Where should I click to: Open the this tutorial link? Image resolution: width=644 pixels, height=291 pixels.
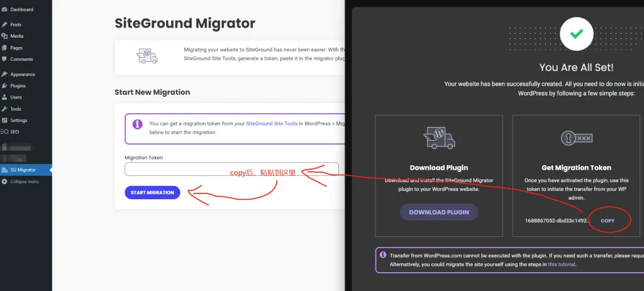click(x=561, y=265)
